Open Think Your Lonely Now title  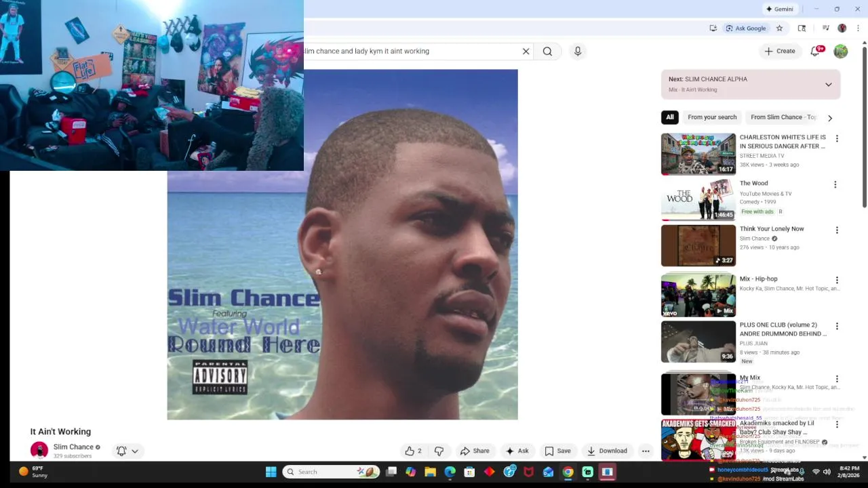(x=772, y=229)
